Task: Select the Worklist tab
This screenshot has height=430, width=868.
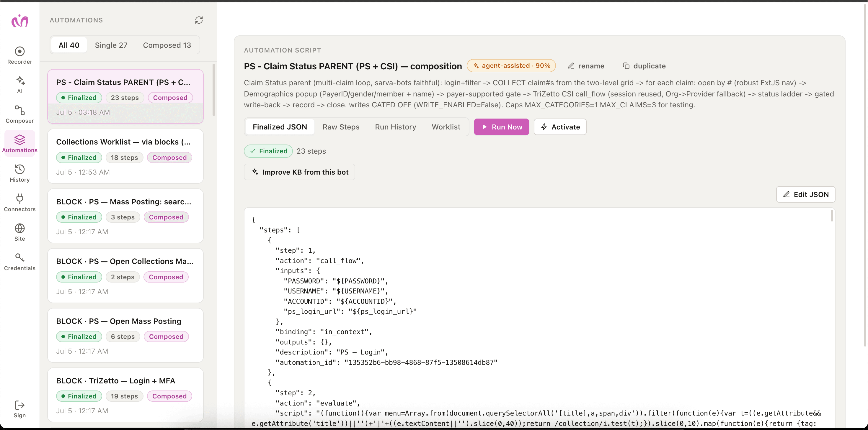Action: tap(446, 127)
